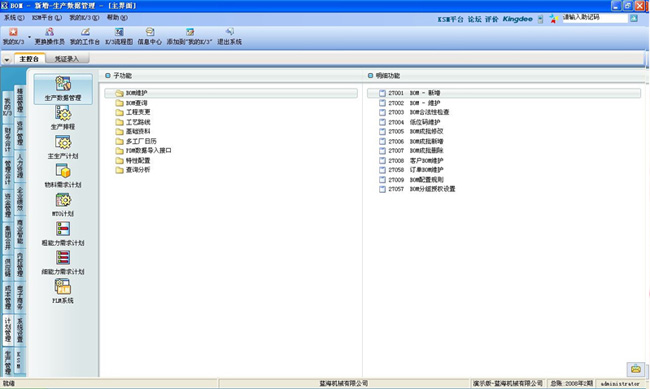Screen dimensions: 650x389
Task: Select the 查询分析 folder
Action: click(x=133, y=170)
